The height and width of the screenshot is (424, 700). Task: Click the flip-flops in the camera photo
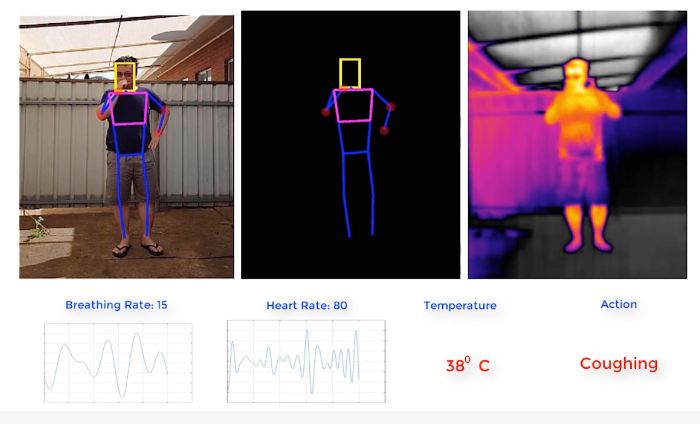(138, 249)
